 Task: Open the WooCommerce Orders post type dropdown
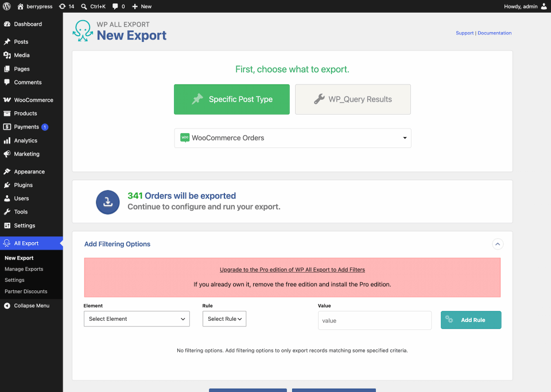pos(293,138)
